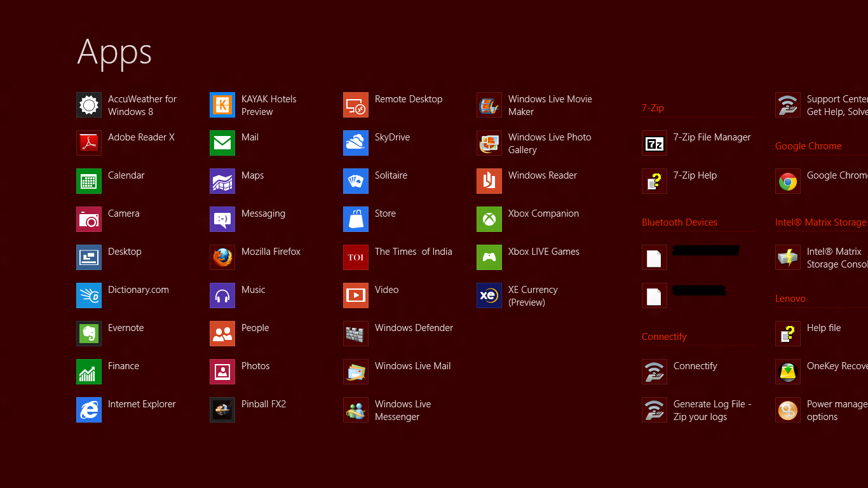This screenshot has height=488, width=868.
Task: Start the Camera app icon
Action: click(89, 219)
